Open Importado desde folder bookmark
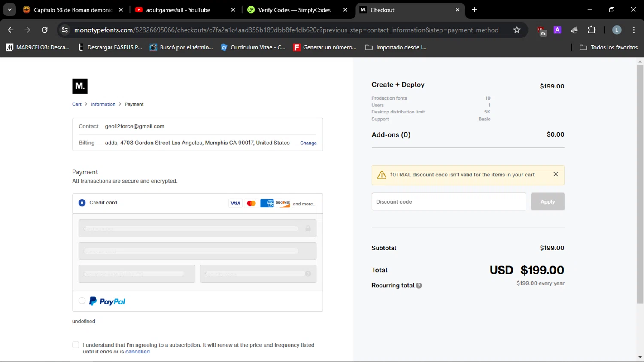644x362 pixels. (x=396, y=47)
